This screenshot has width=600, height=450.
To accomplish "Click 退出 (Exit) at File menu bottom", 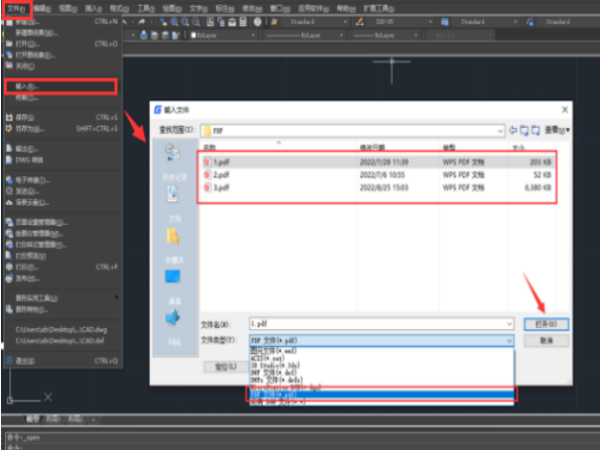I will coord(21,360).
